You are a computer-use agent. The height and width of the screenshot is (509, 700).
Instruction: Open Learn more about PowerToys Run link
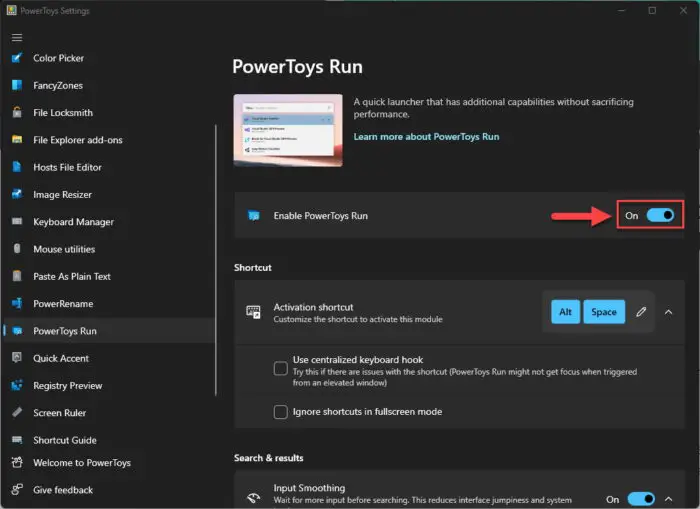(x=426, y=137)
